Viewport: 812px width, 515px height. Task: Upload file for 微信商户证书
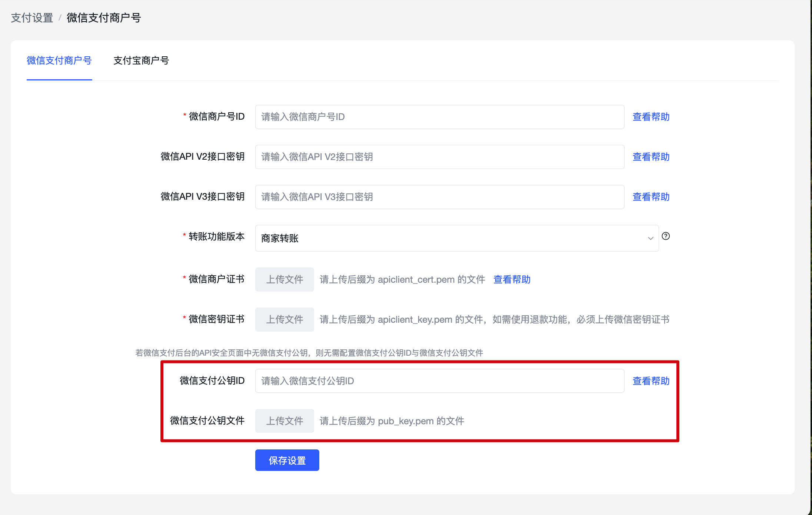coord(284,279)
